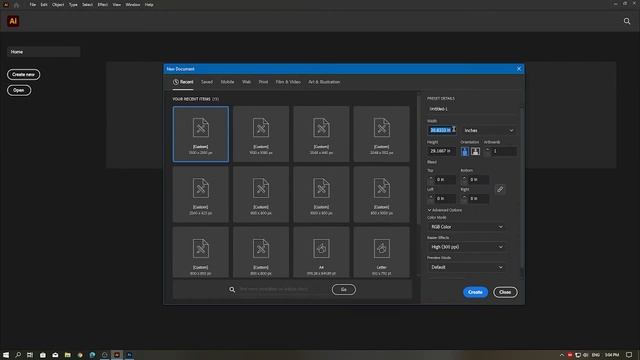Image resolution: width=640 pixels, height=360 pixels.
Task: Adjust the Top bleed stepper
Action: coord(431,180)
